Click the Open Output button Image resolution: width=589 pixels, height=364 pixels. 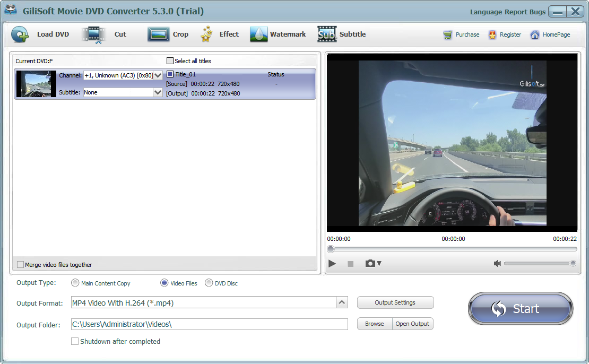point(412,324)
